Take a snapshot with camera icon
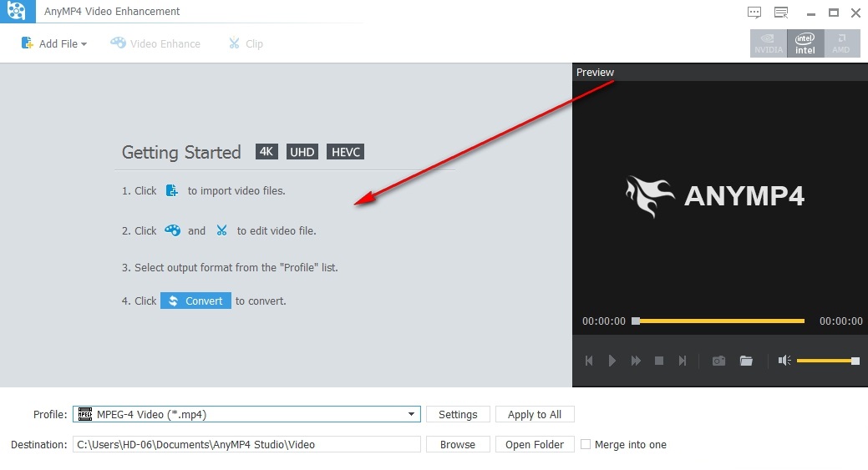 click(x=718, y=361)
